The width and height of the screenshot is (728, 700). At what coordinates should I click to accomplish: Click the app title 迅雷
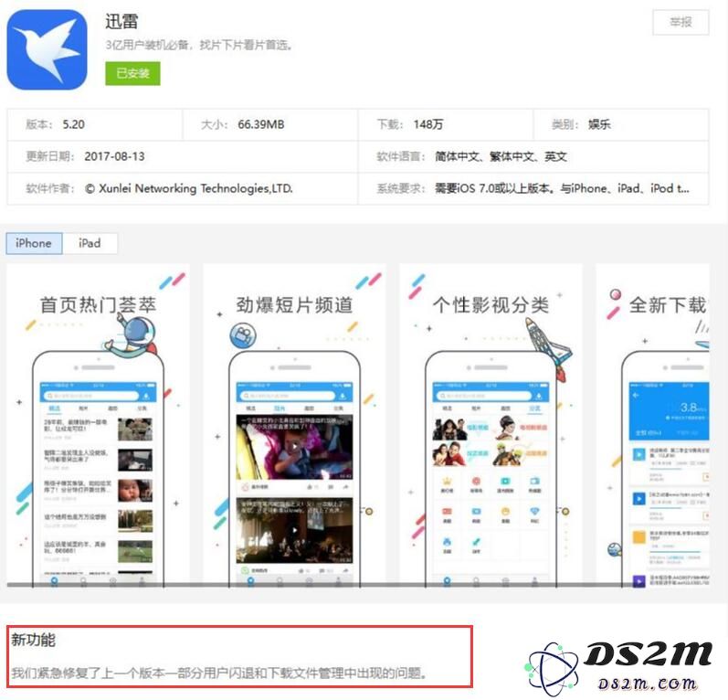(x=121, y=21)
